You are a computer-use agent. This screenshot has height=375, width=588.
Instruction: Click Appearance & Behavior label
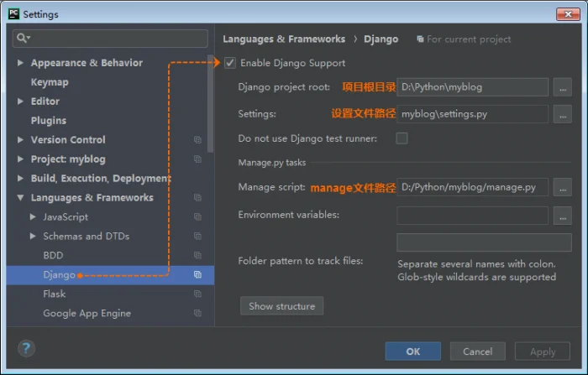click(x=87, y=63)
